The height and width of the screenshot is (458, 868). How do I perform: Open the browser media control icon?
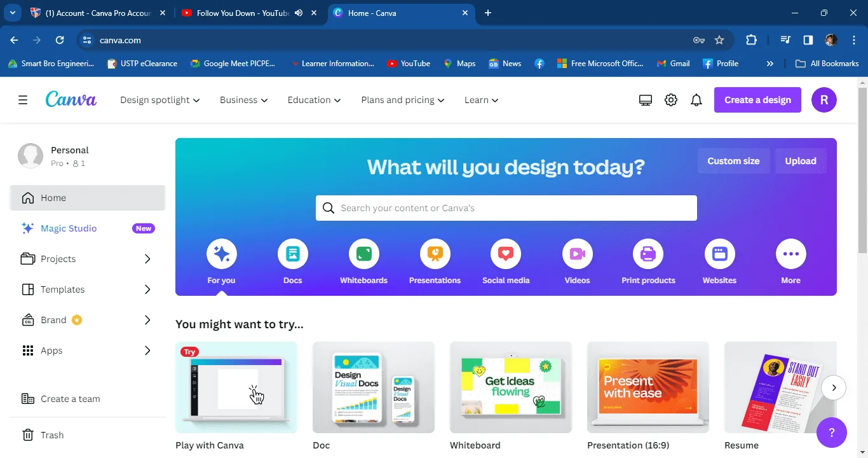click(x=786, y=40)
